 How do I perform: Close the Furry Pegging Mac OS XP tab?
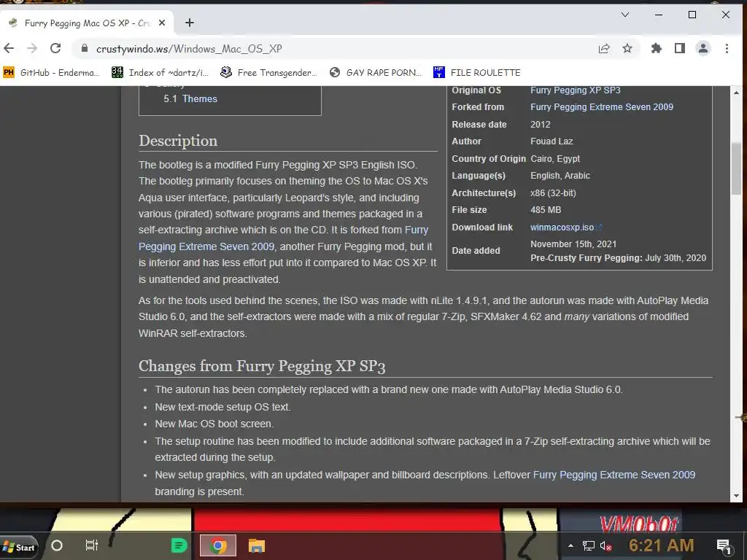162,23
